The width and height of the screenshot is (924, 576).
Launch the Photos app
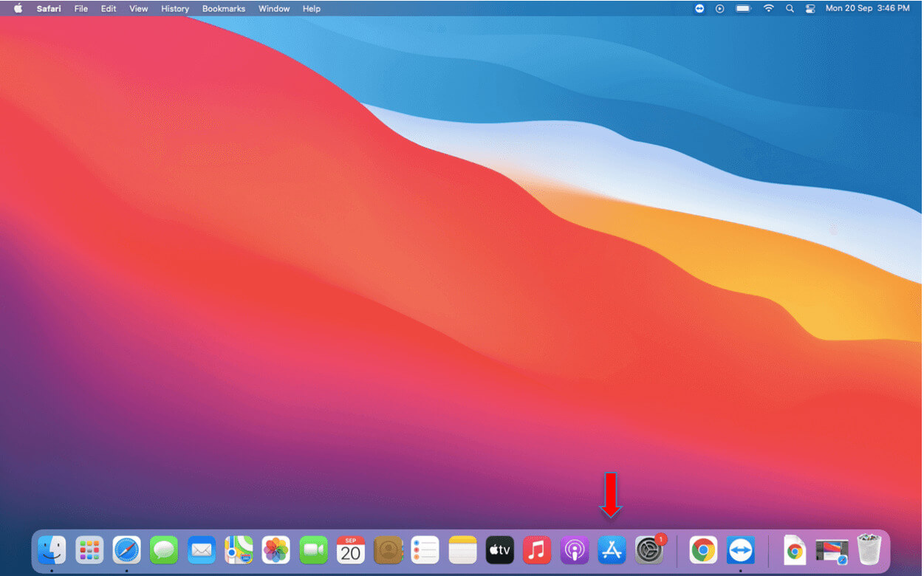click(x=276, y=550)
